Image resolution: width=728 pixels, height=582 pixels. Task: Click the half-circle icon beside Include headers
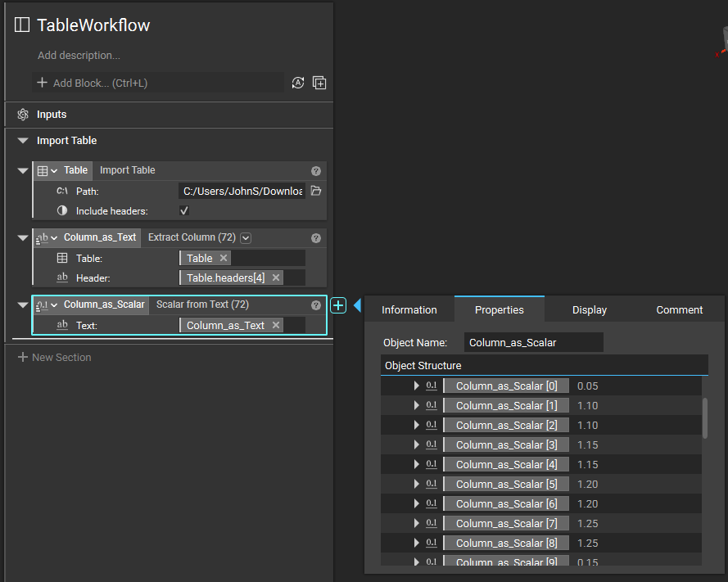tap(62, 210)
